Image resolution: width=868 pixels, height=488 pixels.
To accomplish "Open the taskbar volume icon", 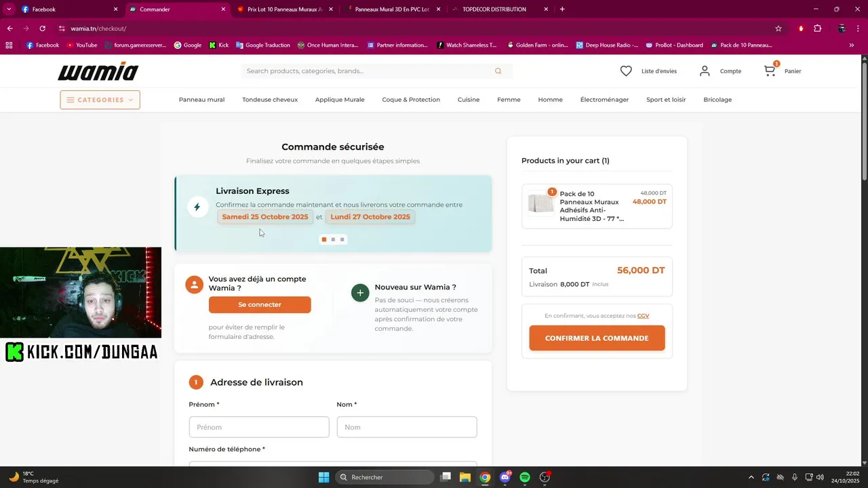I will [821, 477].
